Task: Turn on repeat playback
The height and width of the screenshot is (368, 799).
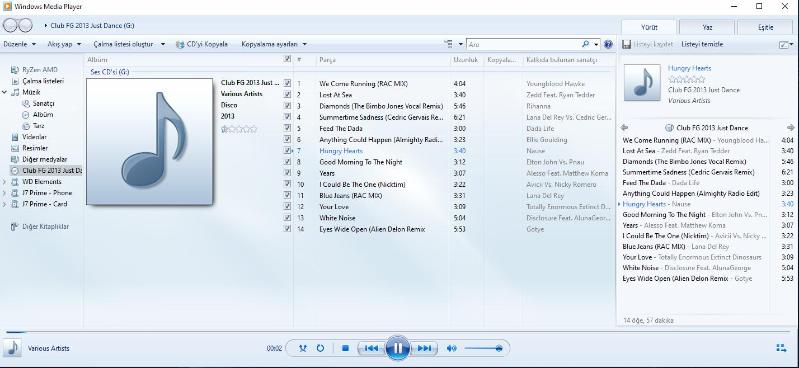Action: pyautogui.click(x=320, y=348)
